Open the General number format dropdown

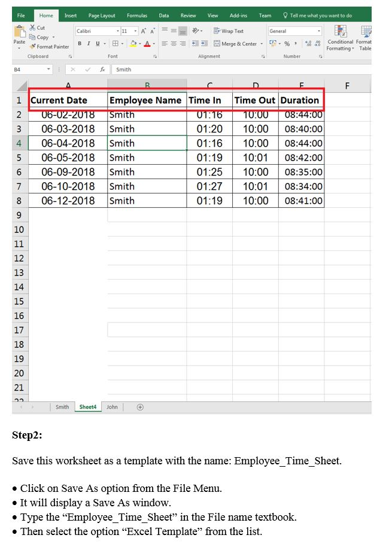(319, 31)
